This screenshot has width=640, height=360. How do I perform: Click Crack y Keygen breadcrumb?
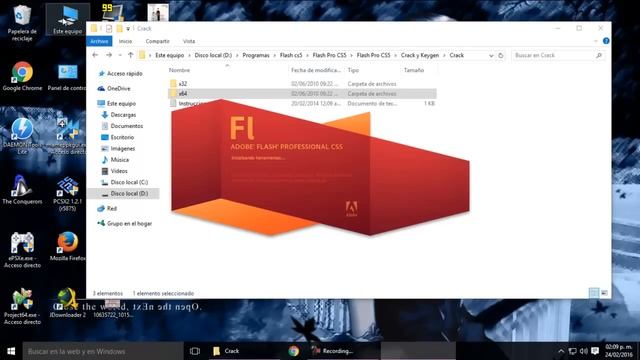coord(420,55)
